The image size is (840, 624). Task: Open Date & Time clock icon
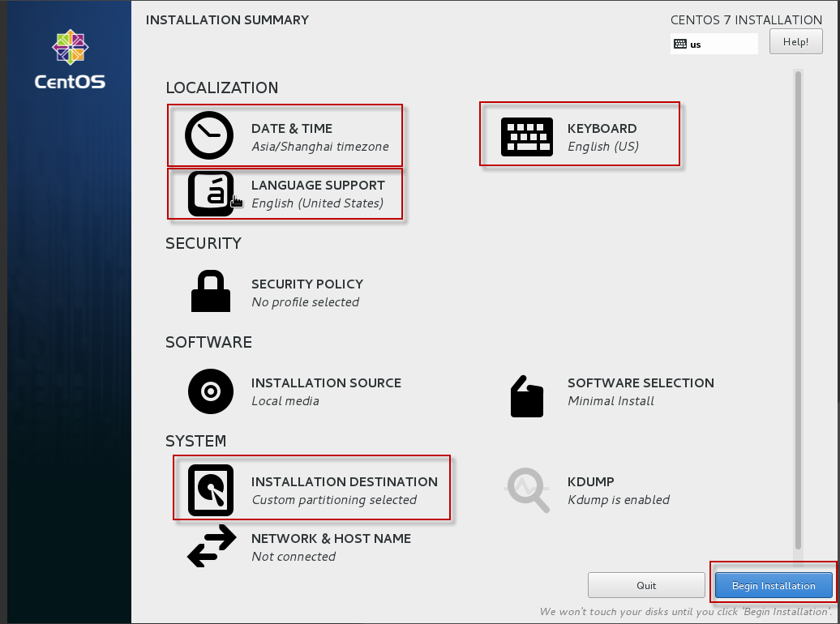click(x=209, y=135)
